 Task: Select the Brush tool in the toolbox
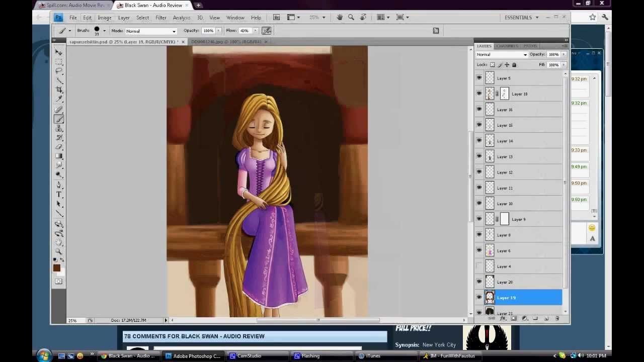click(59, 119)
